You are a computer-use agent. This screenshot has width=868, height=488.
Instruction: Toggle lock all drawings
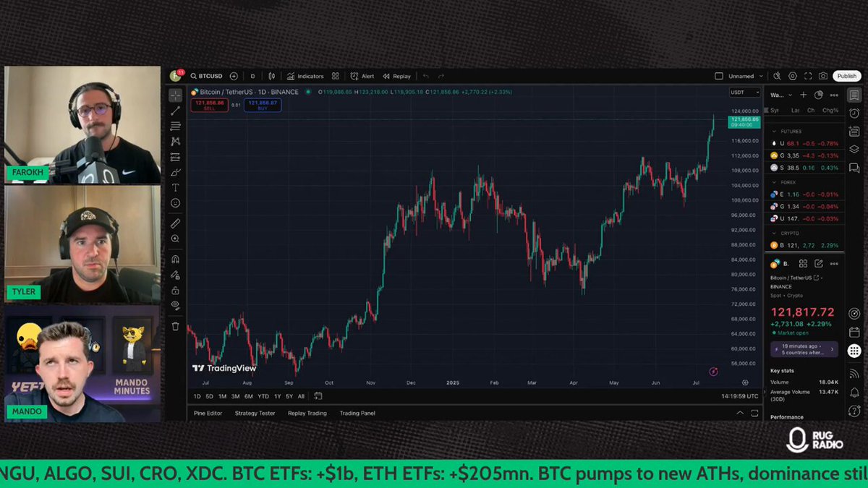coord(176,290)
